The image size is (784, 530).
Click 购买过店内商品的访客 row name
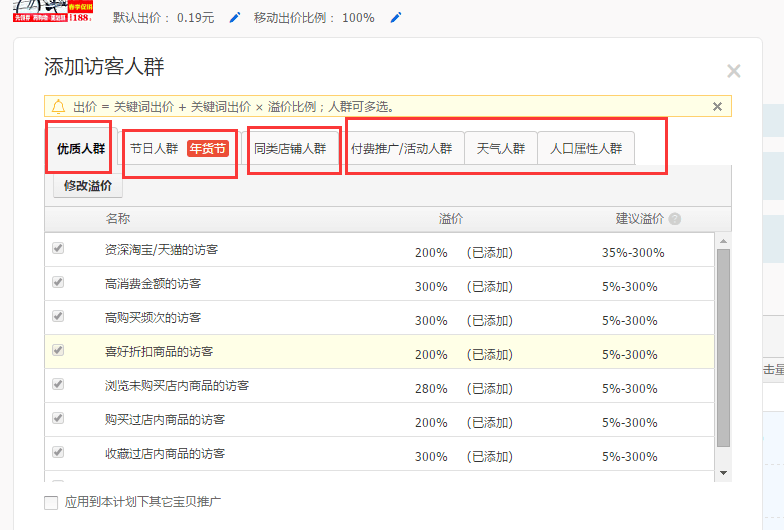pyautogui.click(x=165, y=420)
